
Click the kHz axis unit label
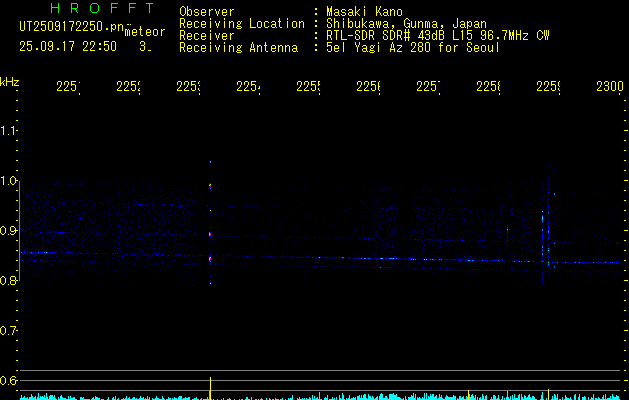pos(10,82)
